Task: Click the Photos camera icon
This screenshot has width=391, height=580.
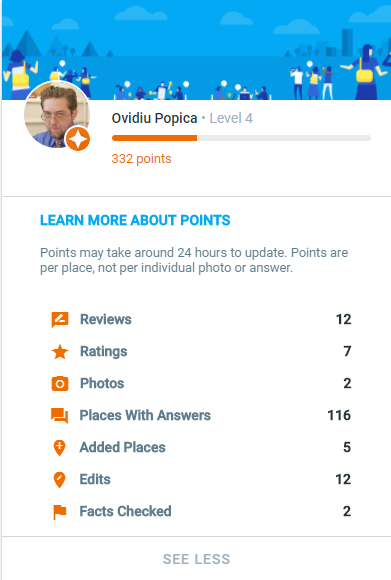Action: tap(60, 384)
